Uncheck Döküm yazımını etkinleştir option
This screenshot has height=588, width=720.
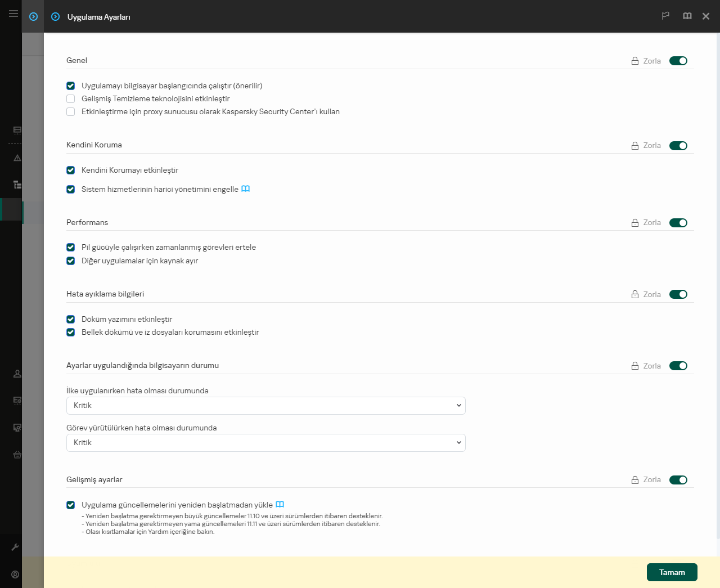pyautogui.click(x=71, y=320)
